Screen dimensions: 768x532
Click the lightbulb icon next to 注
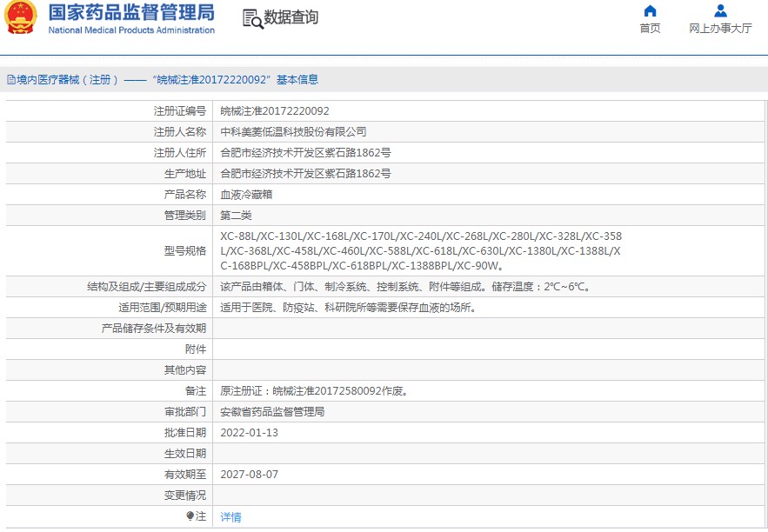click(x=190, y=515)
